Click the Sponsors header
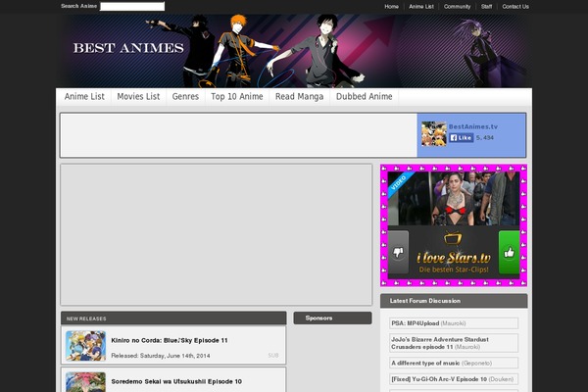The width and height of the screenshot is (588, 392). pyautogui.click(x=332, y=318)
